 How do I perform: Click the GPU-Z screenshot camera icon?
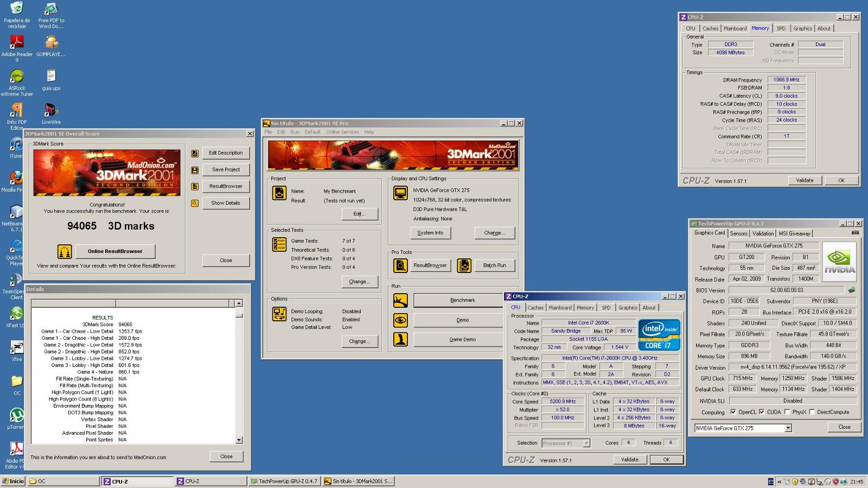coord(855,233)
